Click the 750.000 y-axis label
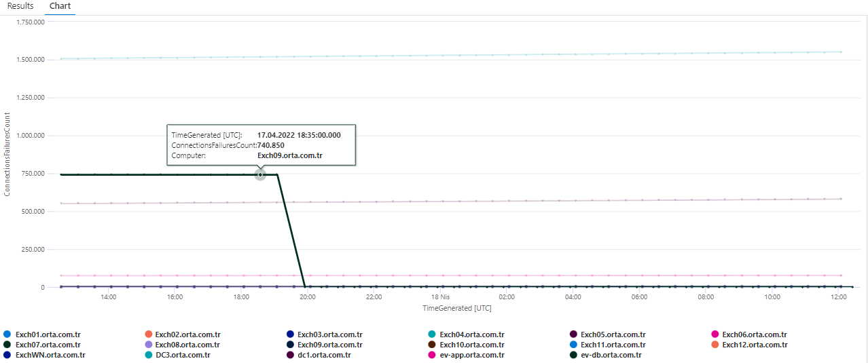868x363 pixels. click(x=33, y=174)
